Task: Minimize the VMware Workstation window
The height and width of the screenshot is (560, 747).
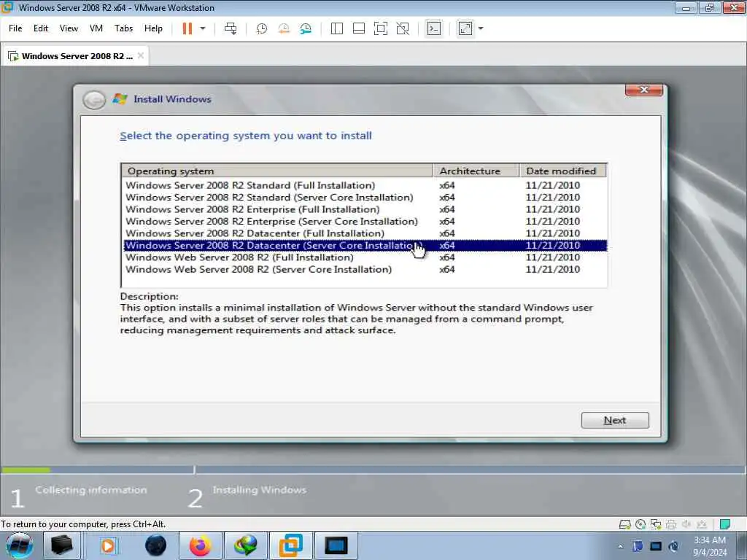Action: coord(686,8)
